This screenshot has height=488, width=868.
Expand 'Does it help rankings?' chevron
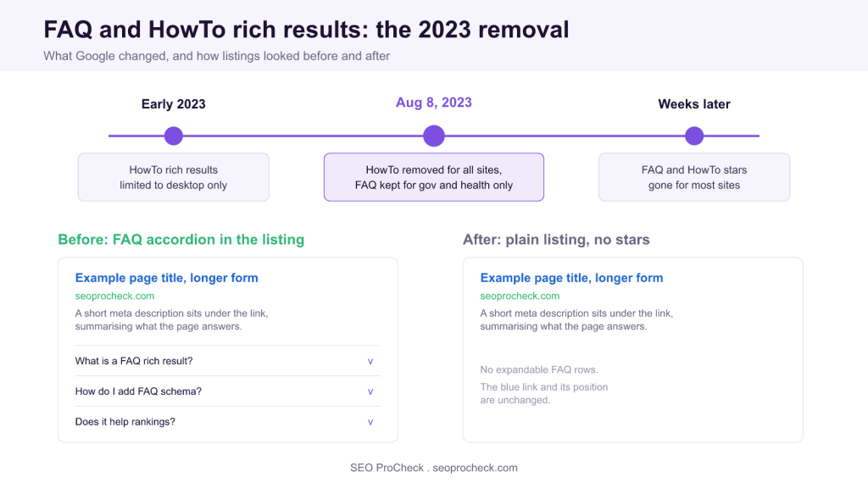tap(370, 422)
